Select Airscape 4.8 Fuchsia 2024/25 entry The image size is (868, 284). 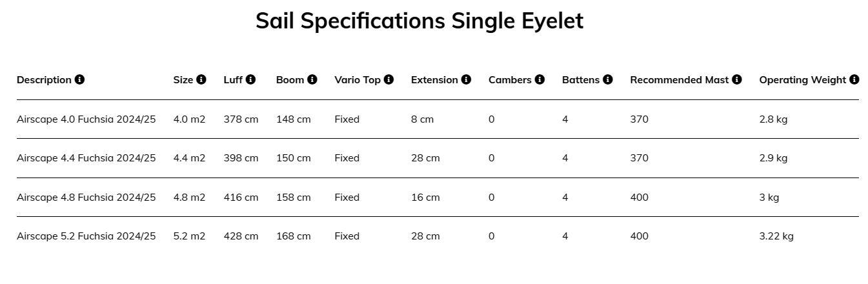tap(86, 198)
